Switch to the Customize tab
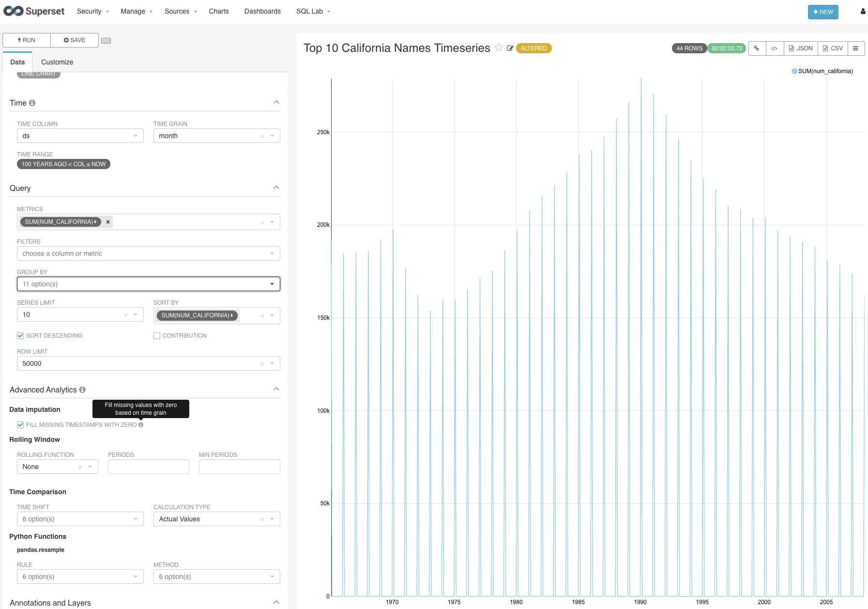868x609 pixels. click(x=57, y=62)
